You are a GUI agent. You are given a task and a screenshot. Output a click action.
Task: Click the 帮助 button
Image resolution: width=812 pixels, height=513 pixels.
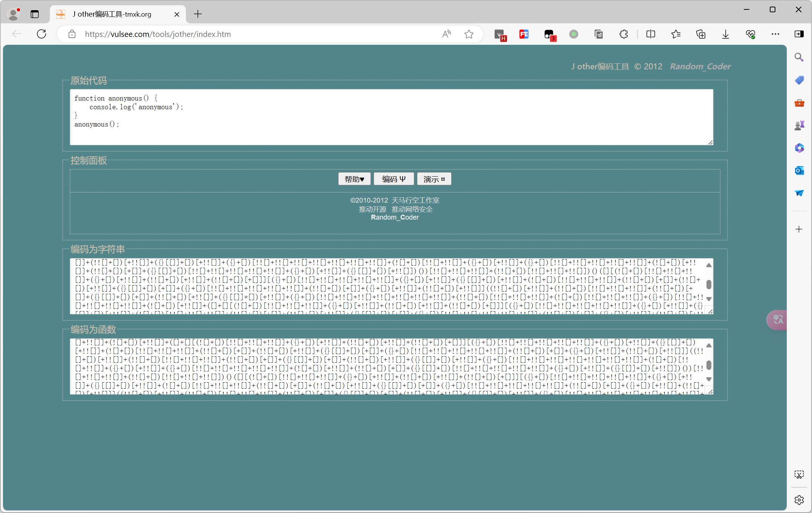[354, 179]
